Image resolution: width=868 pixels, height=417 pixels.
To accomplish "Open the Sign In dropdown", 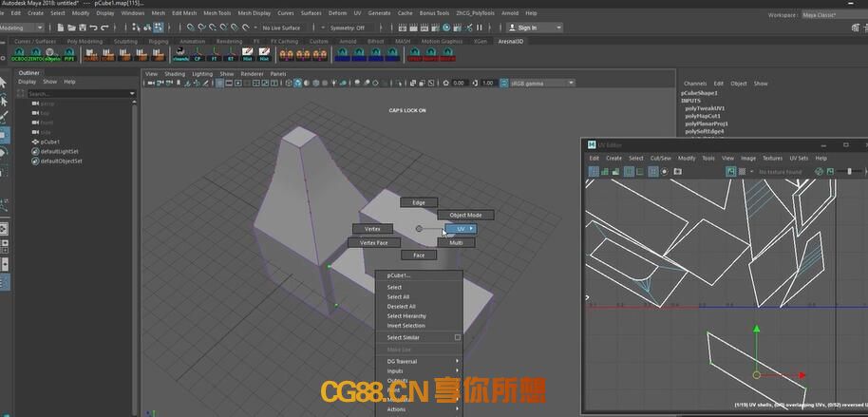I will (535, 28).
